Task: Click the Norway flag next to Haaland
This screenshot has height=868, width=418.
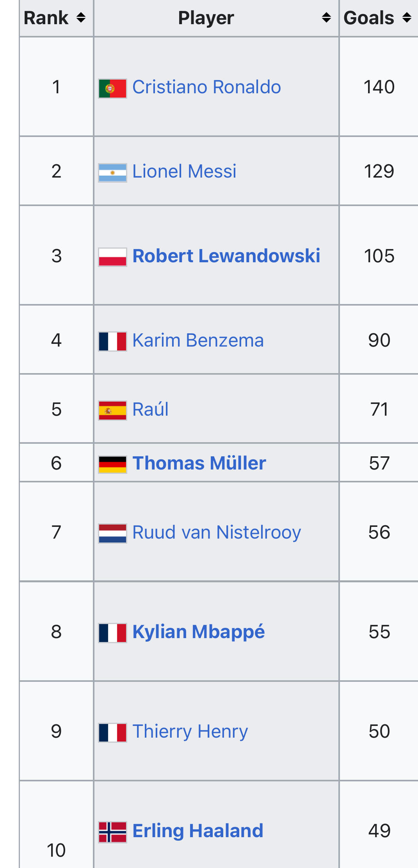Action: click(112, 832)
